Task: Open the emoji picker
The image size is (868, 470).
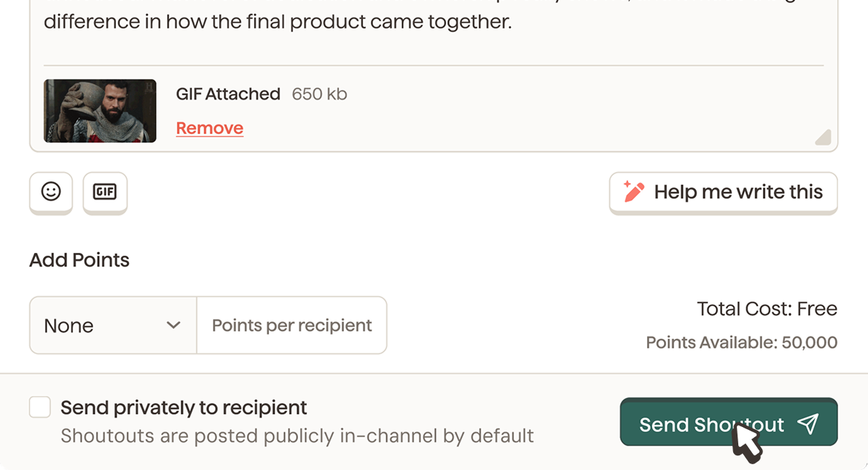Action: tap(51, 192)
